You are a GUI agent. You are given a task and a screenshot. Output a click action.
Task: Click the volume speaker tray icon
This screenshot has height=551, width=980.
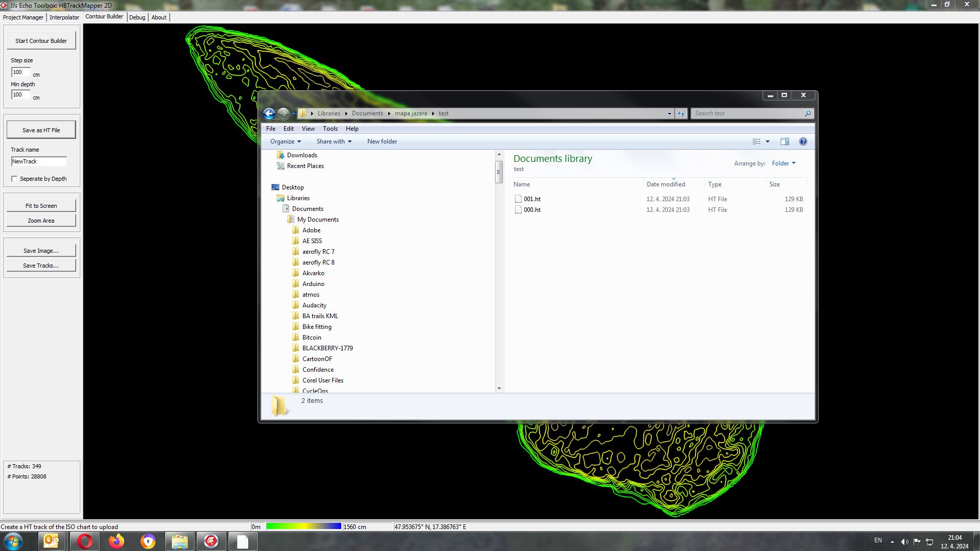tap(904, 541)
